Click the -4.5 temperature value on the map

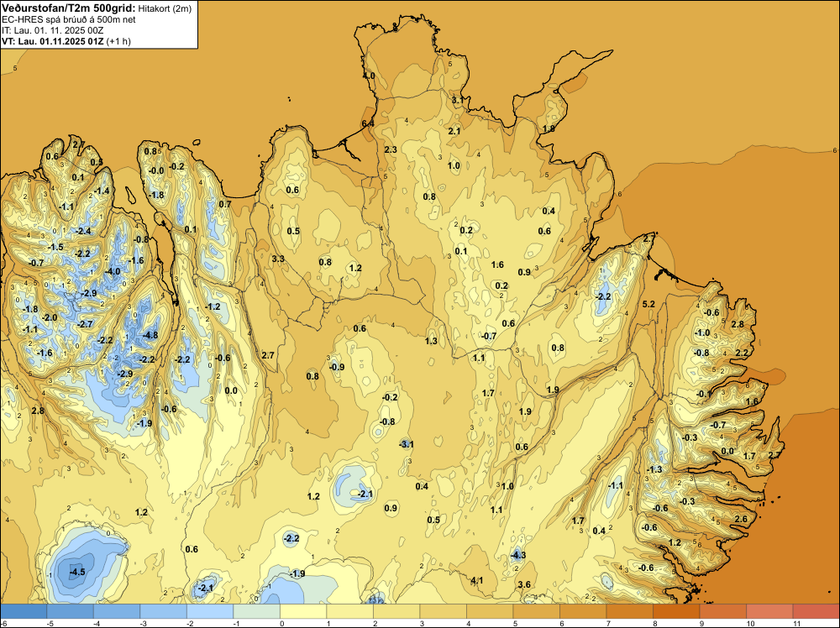point(77,572)
